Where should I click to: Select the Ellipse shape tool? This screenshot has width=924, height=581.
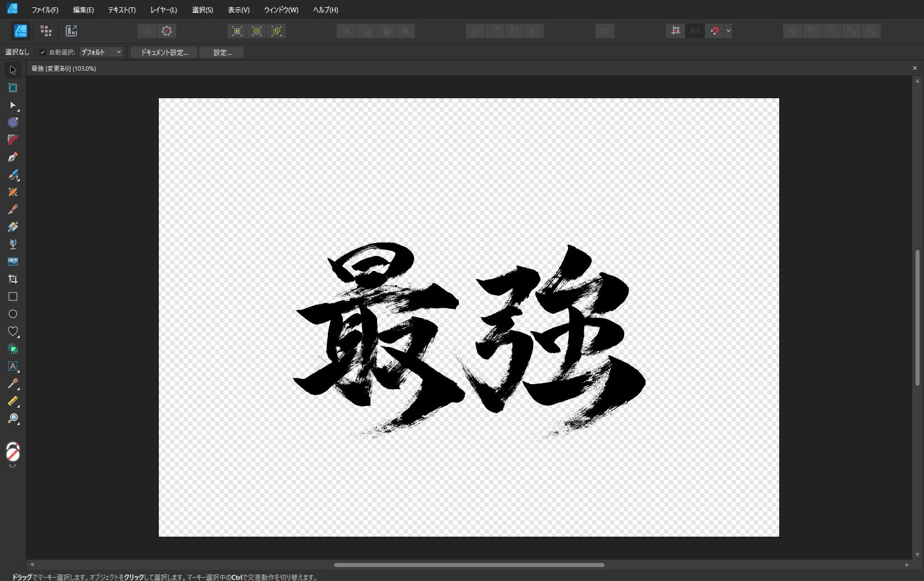(x=13, y=314)
